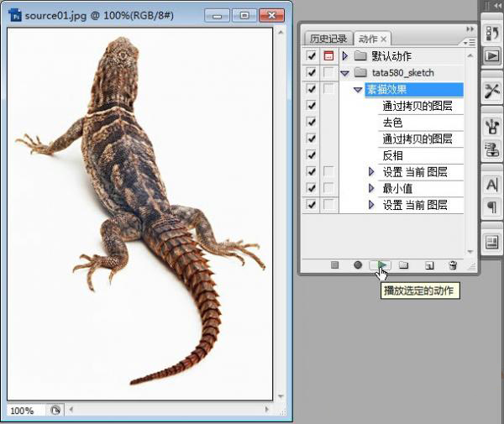Image resolution: width=504 pixels, height=424 pixels.
Task: Select 通过拷贝的图层 step just above 去色
Action: pos(421,106)
